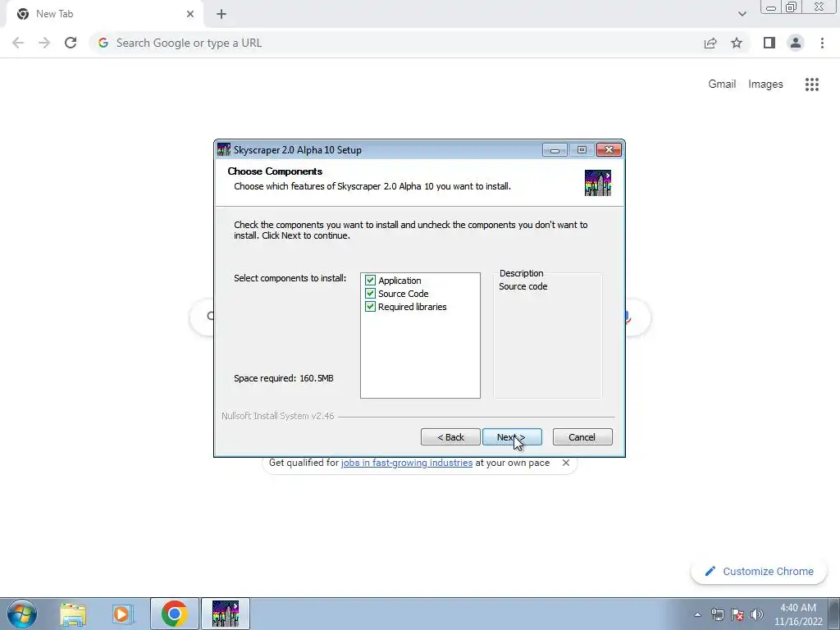Click the volume speaker tray icon

pos(757,614)
